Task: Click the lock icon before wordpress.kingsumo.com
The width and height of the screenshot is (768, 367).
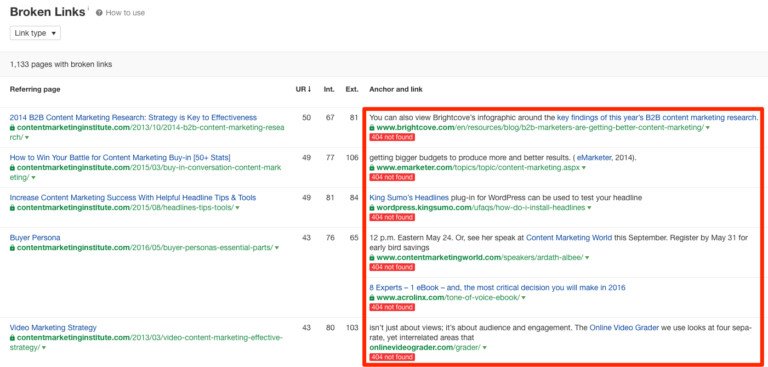Action: pos(372,208)
